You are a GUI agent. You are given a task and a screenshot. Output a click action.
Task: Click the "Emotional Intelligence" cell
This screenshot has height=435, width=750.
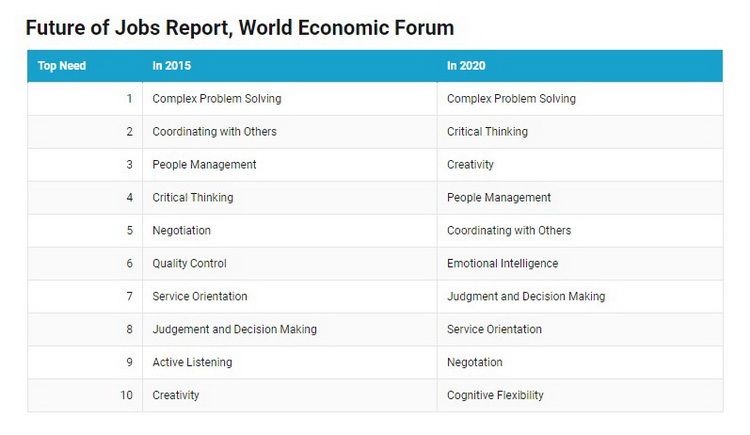[502, 264]
